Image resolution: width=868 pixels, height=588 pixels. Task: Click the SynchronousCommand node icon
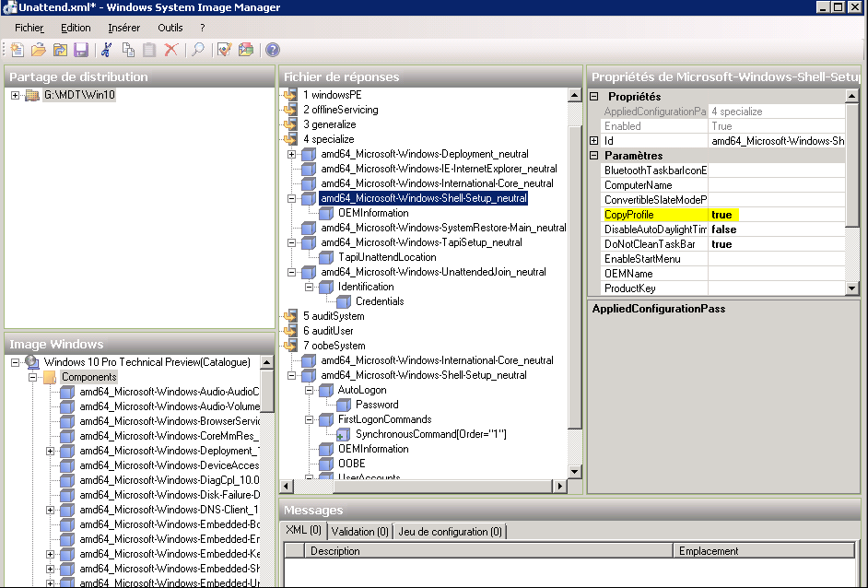[x=344, y=434]
